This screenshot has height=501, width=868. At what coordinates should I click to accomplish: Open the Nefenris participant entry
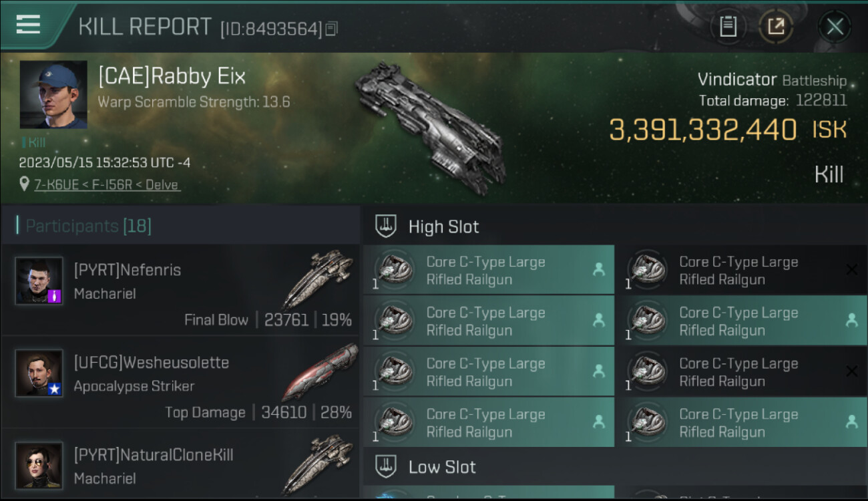click(x=180, y=289)
